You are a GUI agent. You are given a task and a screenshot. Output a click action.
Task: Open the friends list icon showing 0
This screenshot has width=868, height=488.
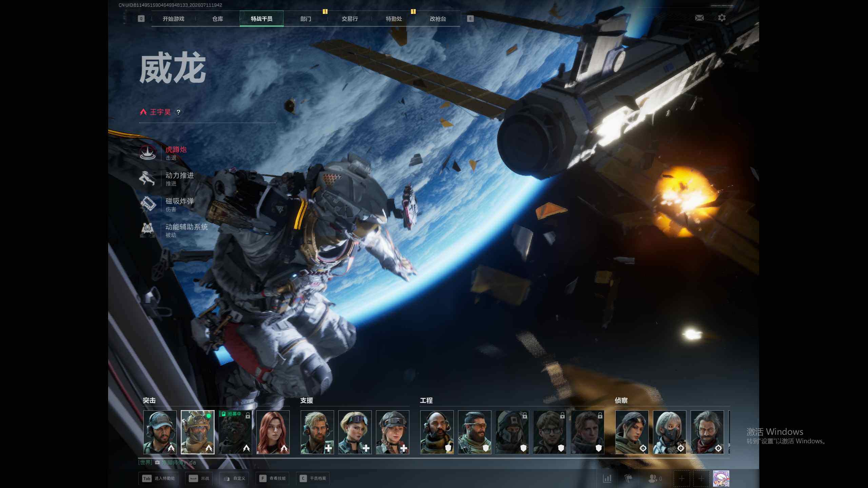655,479
